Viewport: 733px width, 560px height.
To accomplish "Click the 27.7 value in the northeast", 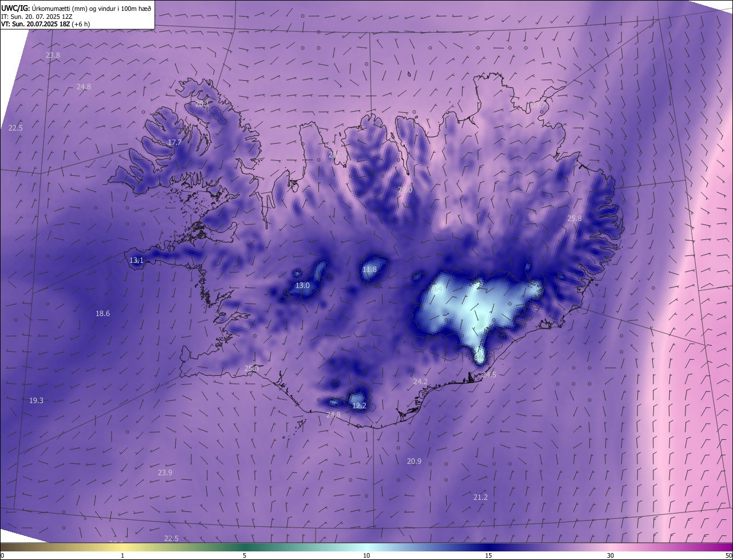I will click(538, 105).
